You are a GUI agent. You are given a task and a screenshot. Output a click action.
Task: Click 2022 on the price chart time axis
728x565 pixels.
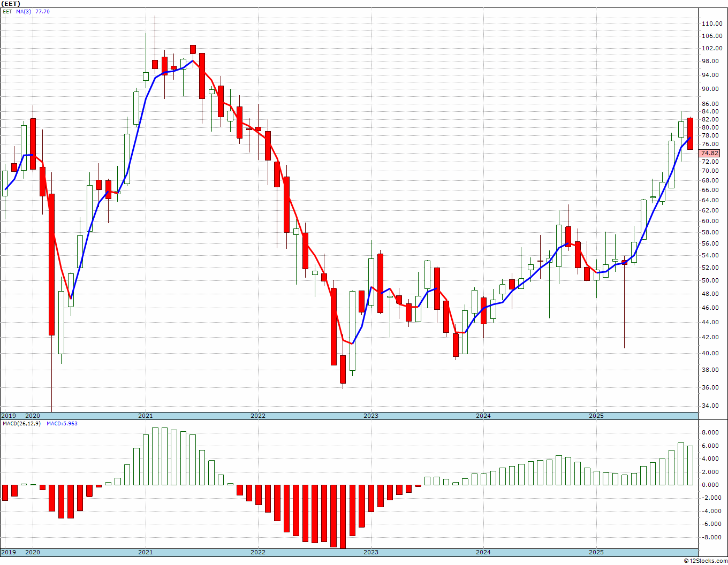(258, 416)
